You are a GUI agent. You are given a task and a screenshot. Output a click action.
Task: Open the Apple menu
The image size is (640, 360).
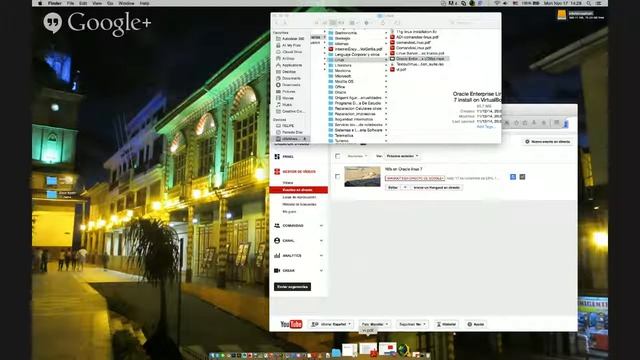point(40,3)
